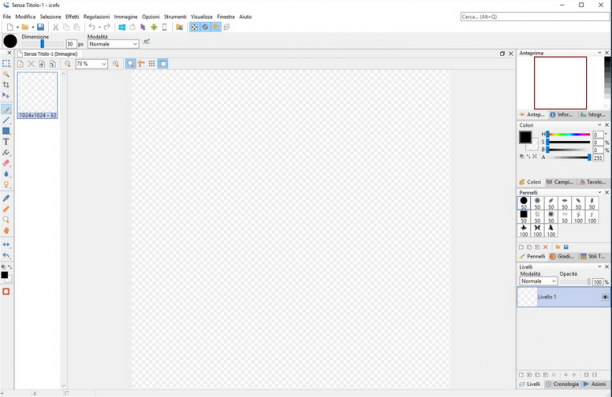Open the Regolazioni menu

[96, 17]
